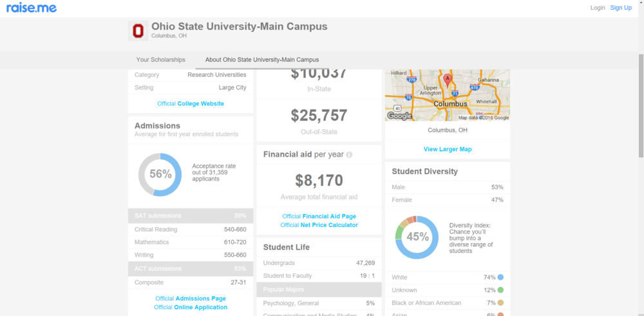
Task: Click the Student Diversity section heading
Action: [424, 172]
